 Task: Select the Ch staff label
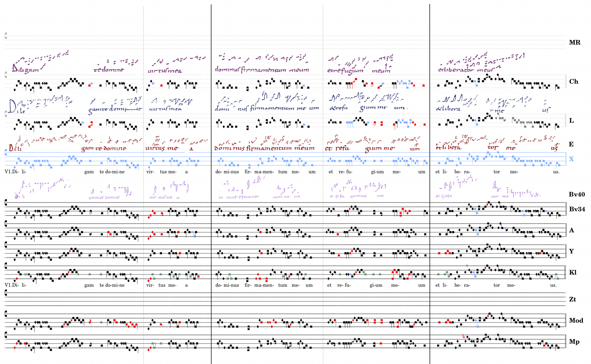(x=574, y=82)
